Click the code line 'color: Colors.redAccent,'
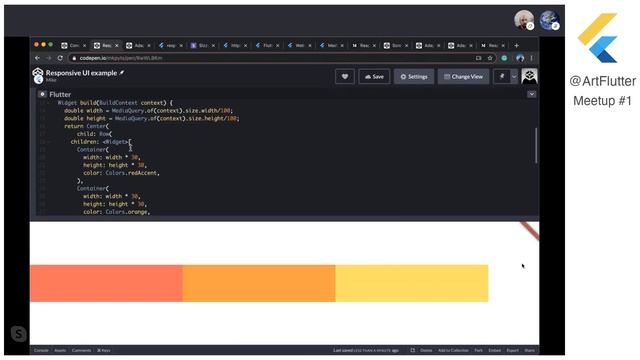The height and width of the screenshot is (360, 640). click(x=121, y=173)
